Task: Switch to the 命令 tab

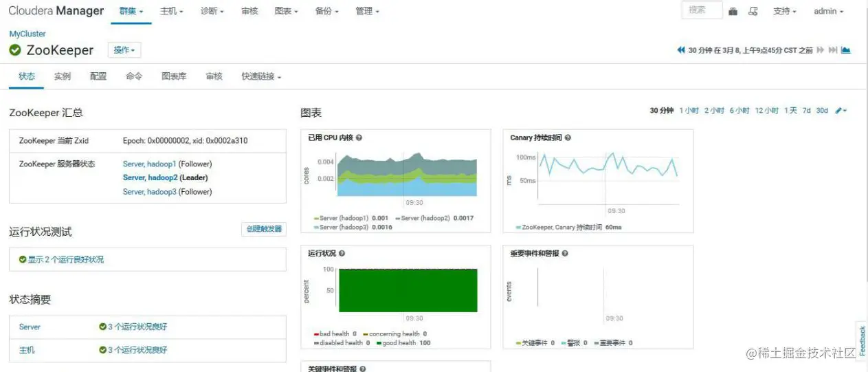Action: click(134, 76)
